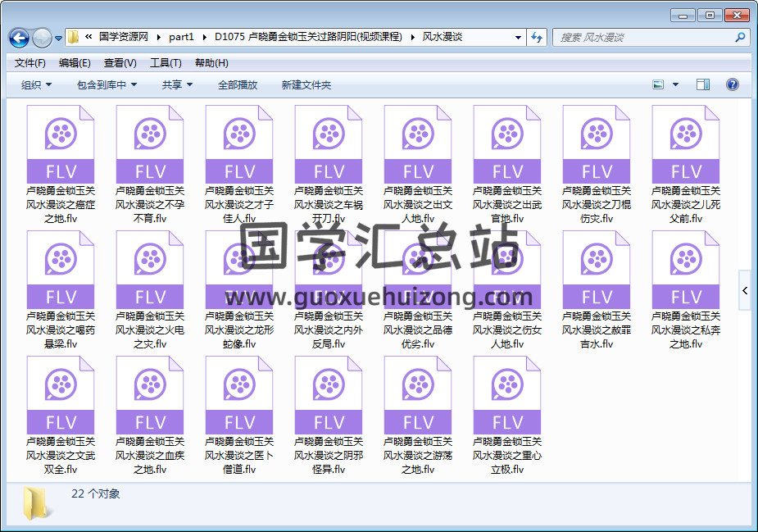Open the 包含到库中 dropdown

coord(107,84)
